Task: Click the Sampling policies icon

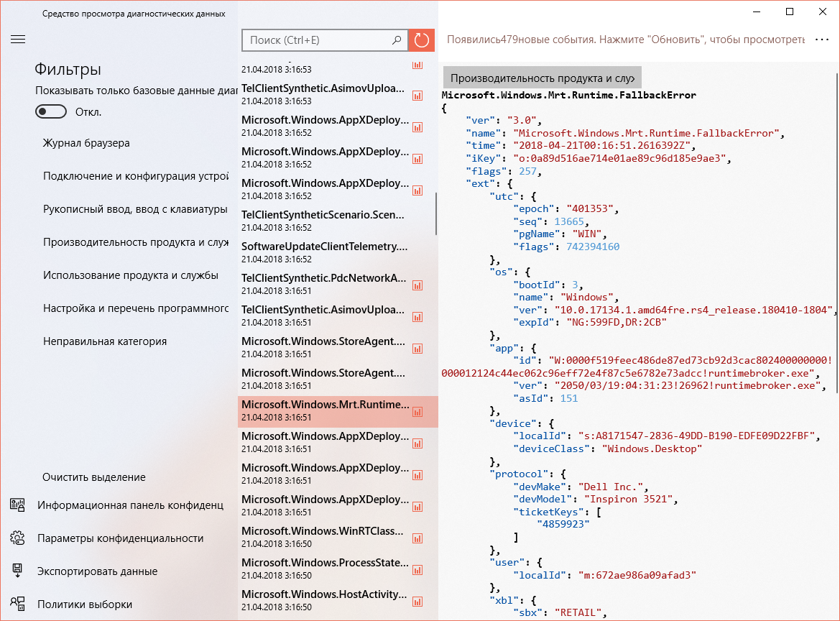Action: pyautogui.click(x=18, y=604)
